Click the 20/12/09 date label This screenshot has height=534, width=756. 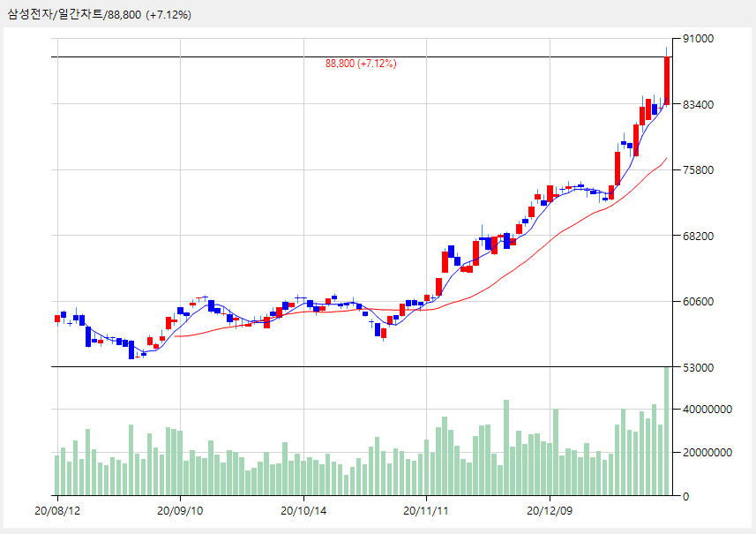pos(550,511)
